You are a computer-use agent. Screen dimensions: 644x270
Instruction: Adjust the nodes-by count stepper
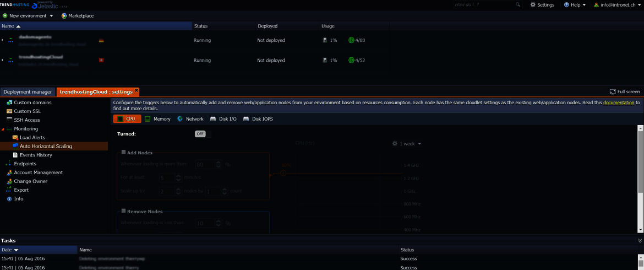click(x=224, y=192)
